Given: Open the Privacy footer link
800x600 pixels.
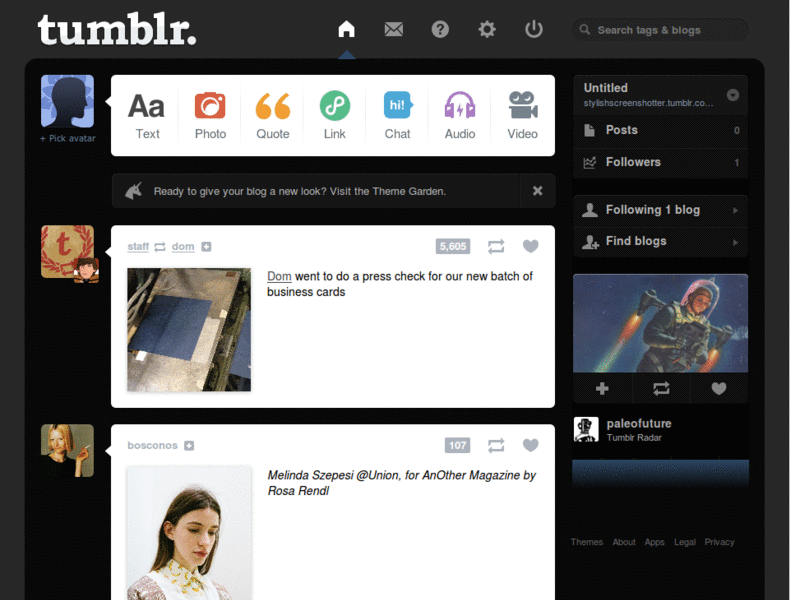Looking at the screenshot, I should 719,542.
